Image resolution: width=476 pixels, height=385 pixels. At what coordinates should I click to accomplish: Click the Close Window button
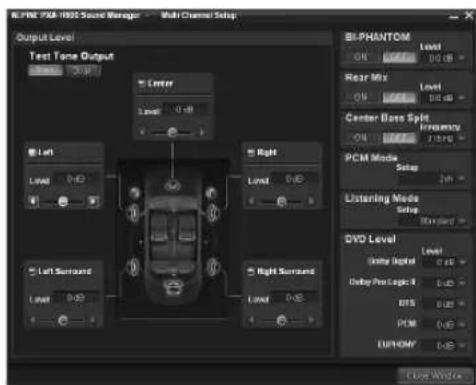point(434,376)
